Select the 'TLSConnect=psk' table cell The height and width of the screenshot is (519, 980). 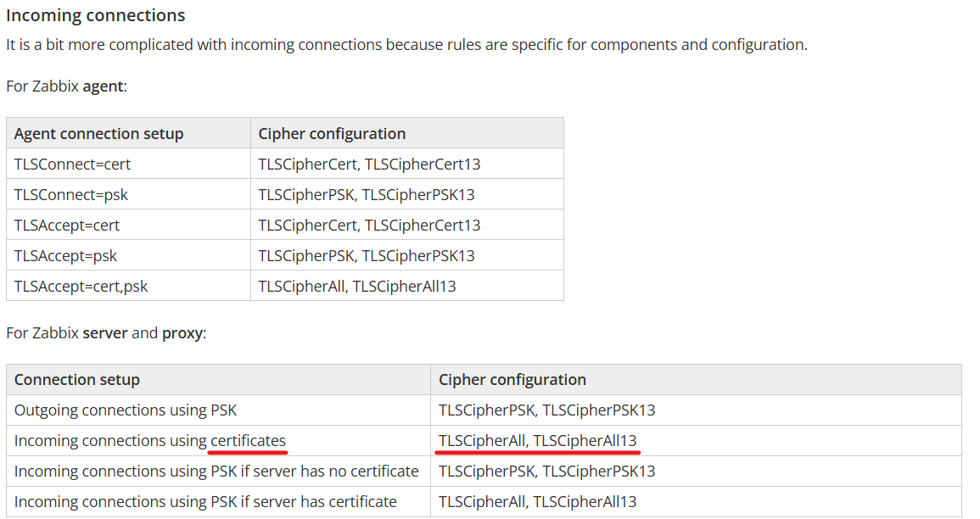71,194
